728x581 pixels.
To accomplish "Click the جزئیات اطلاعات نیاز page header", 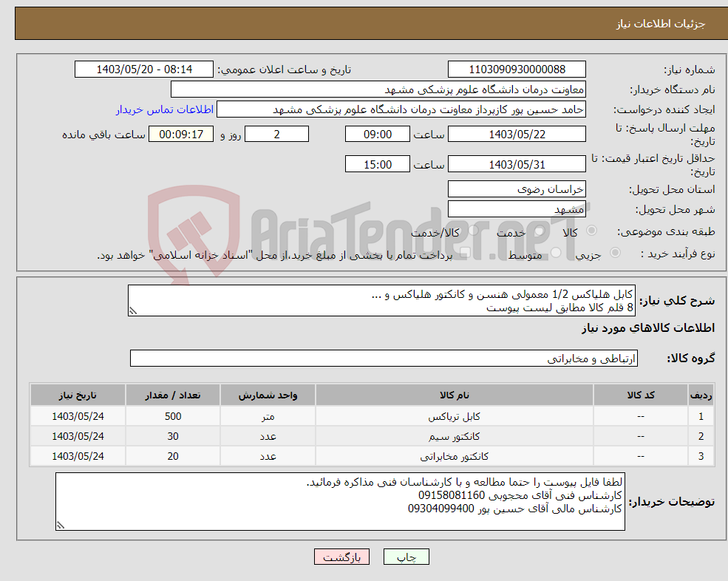I will click(x=660, y=24).
